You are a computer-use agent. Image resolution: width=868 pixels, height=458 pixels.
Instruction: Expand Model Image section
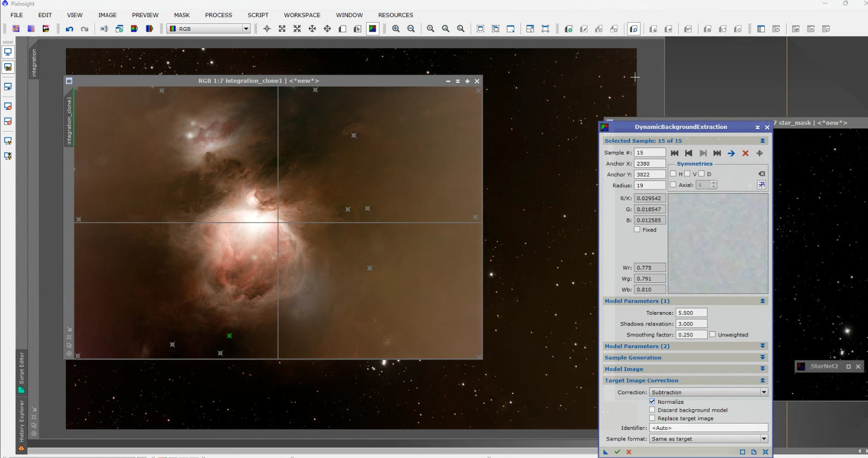click(762, 369)
